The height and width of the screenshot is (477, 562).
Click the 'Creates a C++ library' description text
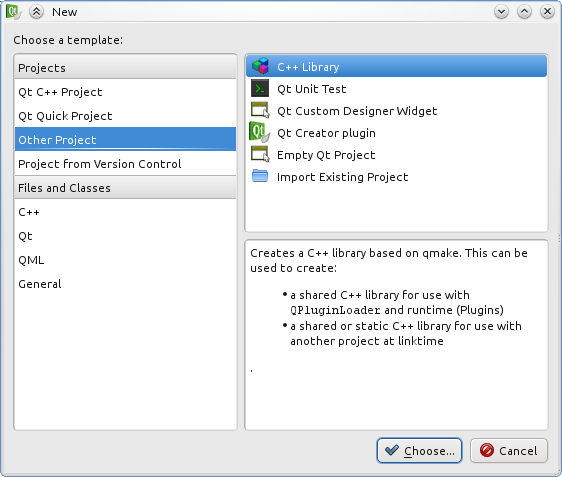point(389,261)
